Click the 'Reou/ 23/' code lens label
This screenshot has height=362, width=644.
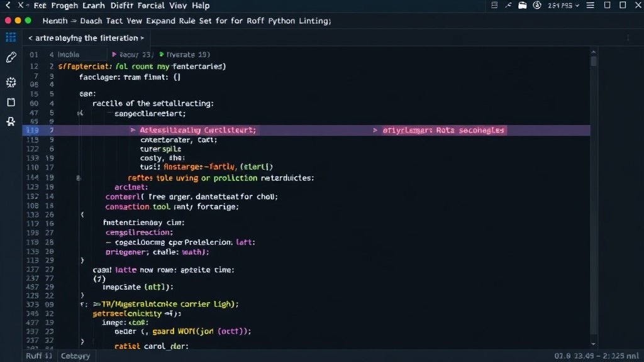[x=136, y=55]
